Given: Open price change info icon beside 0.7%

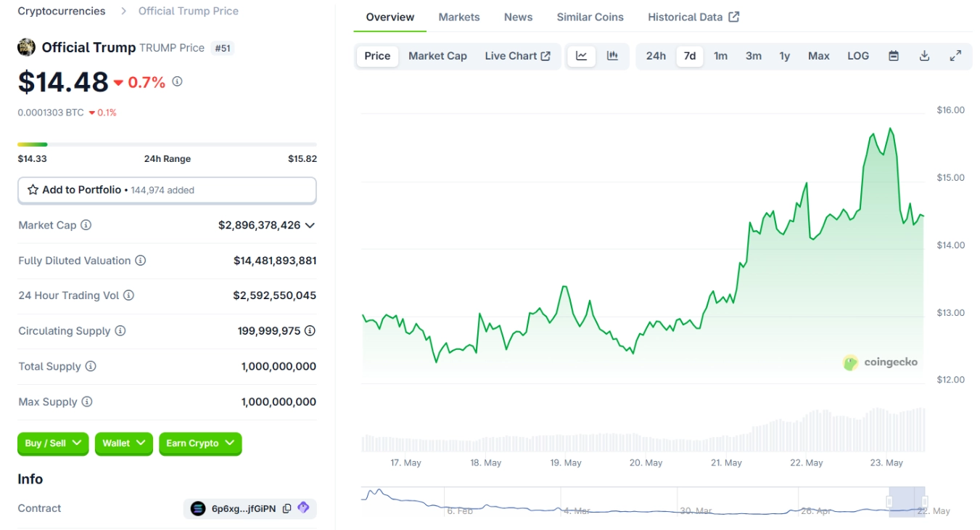Looking at the screenshot, I should tap(177, 81).
